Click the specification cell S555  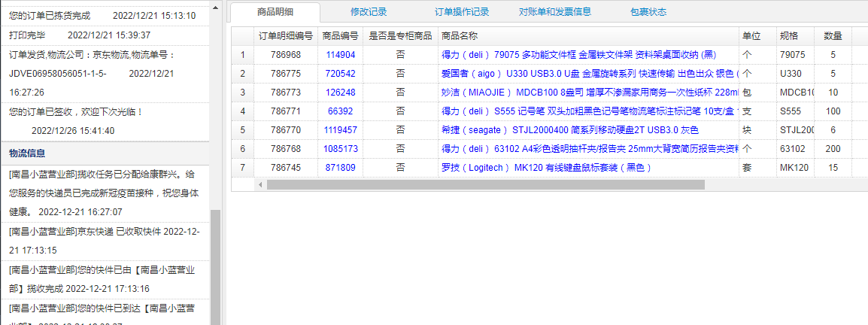coord(795,111)
